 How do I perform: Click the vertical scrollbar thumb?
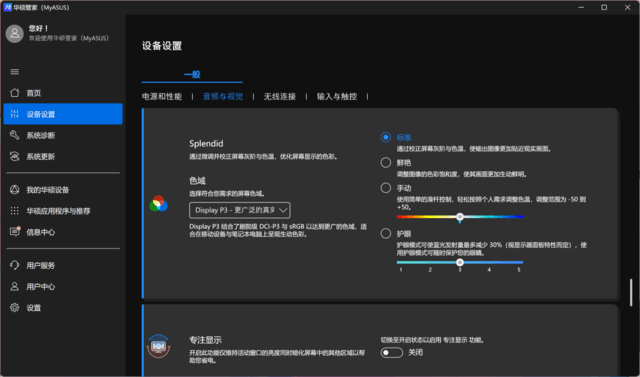[x=631, y=293]
